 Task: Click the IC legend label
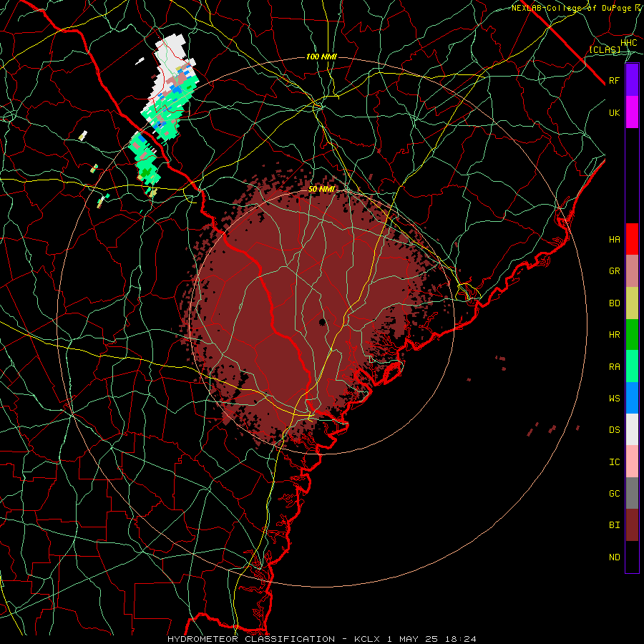[615, 462]
